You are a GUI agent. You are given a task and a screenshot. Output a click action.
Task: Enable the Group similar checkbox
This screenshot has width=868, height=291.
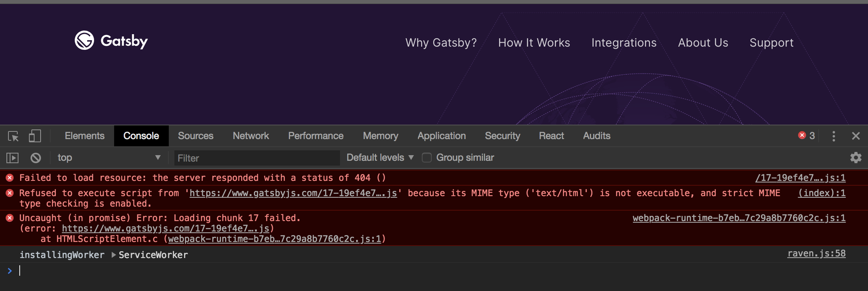coord(427,158)
